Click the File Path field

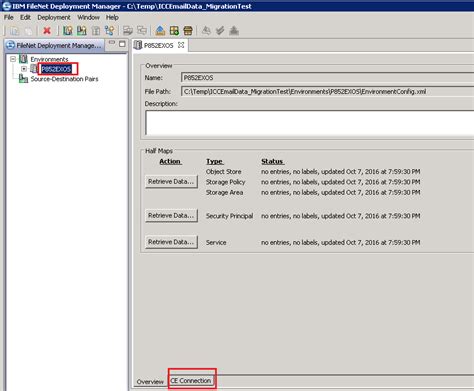click(327, 91)
